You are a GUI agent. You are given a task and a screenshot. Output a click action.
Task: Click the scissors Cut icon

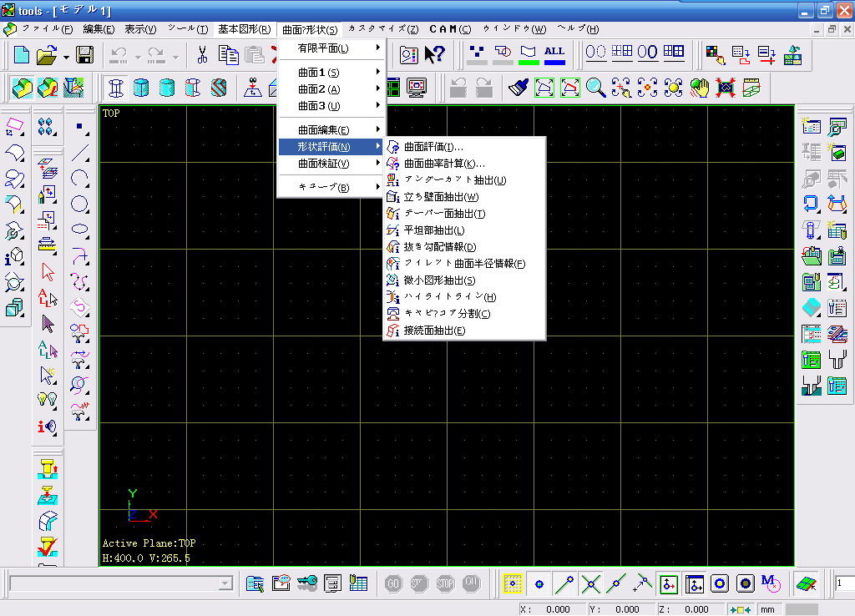click(x=202, y=54)
